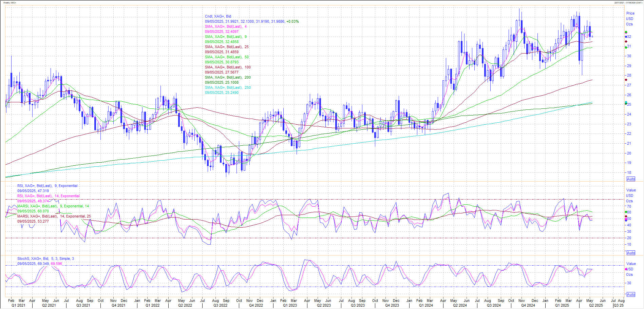Select the 'SMA, XAG=, Bid(Last), 200' legend
Viewport: 644px width, 309px height.
coord(228,77)
